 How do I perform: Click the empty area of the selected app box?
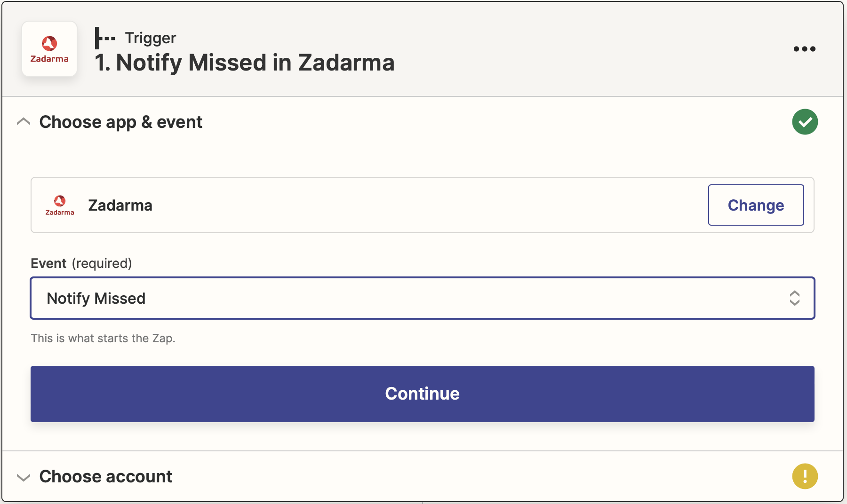tap(423, 205)
